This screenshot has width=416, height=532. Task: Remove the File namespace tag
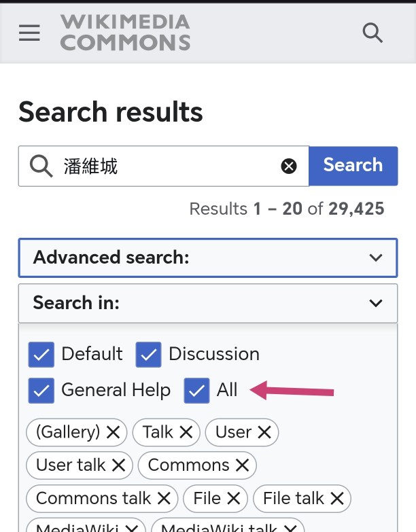click(234, 499)
